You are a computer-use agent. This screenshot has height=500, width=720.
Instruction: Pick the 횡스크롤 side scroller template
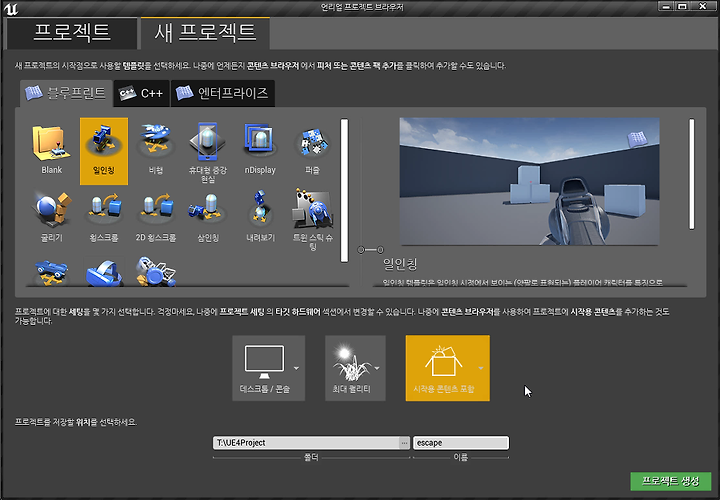[104, 219]
